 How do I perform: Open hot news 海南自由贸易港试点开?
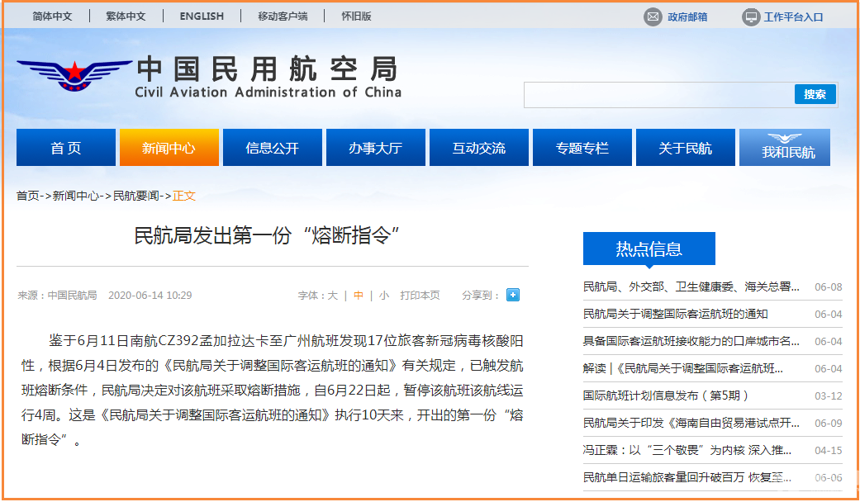[x=691, y=423]
